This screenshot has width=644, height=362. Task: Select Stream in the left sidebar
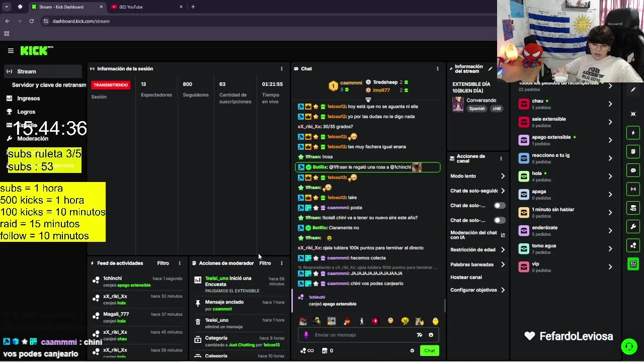coord(42,71)
